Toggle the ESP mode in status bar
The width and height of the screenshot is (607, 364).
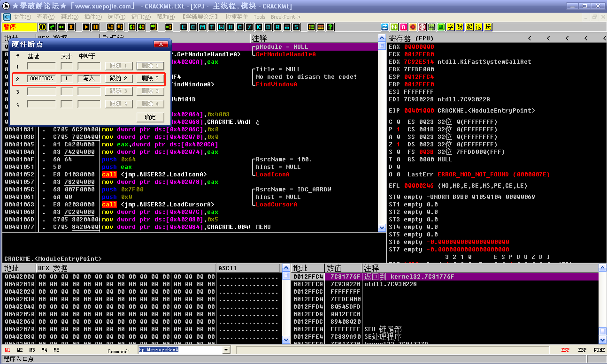pyautogui.click(x=566, y=350)
